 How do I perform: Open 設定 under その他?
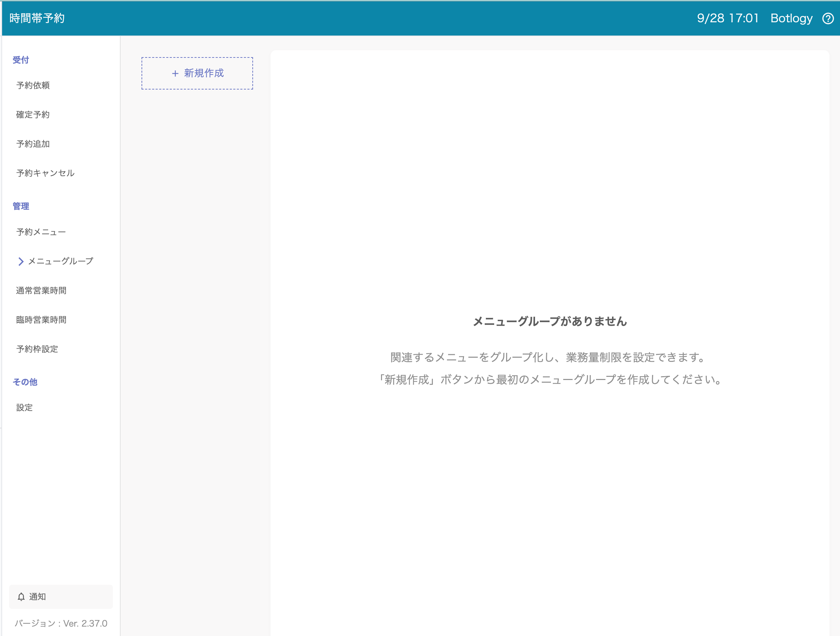25,408
